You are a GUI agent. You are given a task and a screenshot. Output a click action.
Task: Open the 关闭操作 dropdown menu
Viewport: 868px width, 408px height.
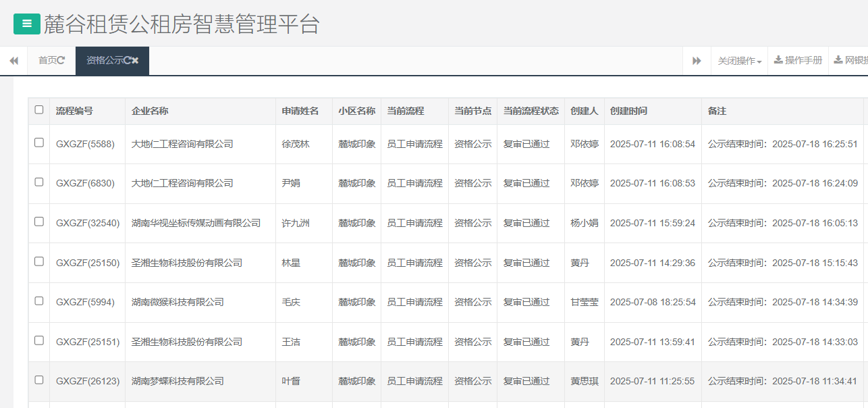tap(739, 61)
